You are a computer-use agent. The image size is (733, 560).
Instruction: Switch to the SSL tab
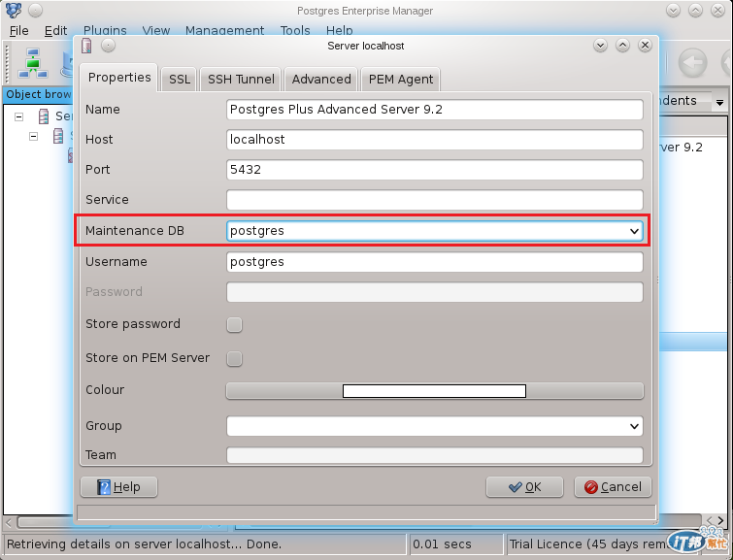click(x=180, y=79)
